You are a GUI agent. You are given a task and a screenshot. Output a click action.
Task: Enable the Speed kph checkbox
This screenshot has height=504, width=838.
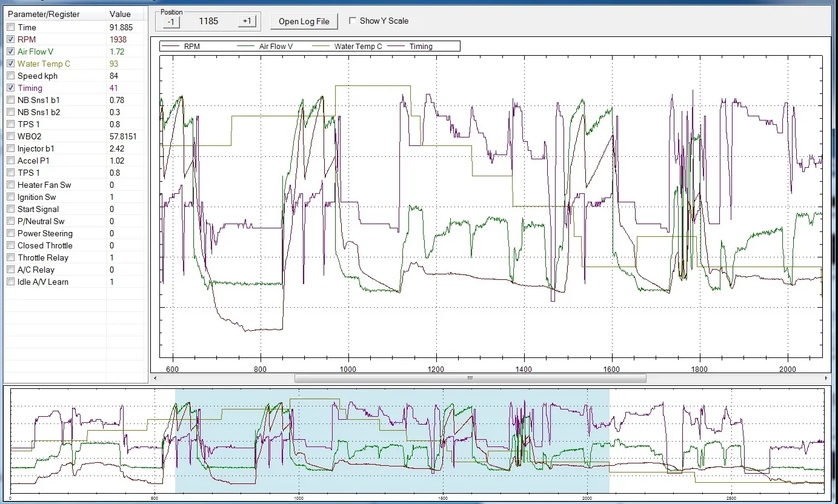tap(10, 76)
